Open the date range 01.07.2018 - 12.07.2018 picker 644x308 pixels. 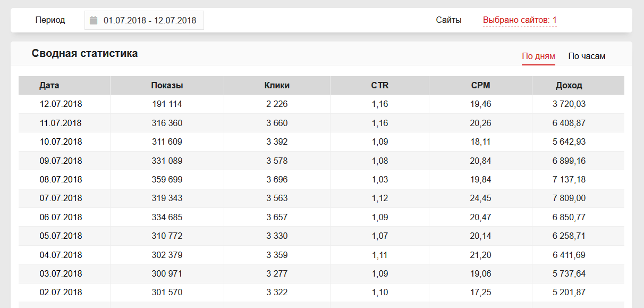click(149, 21)
